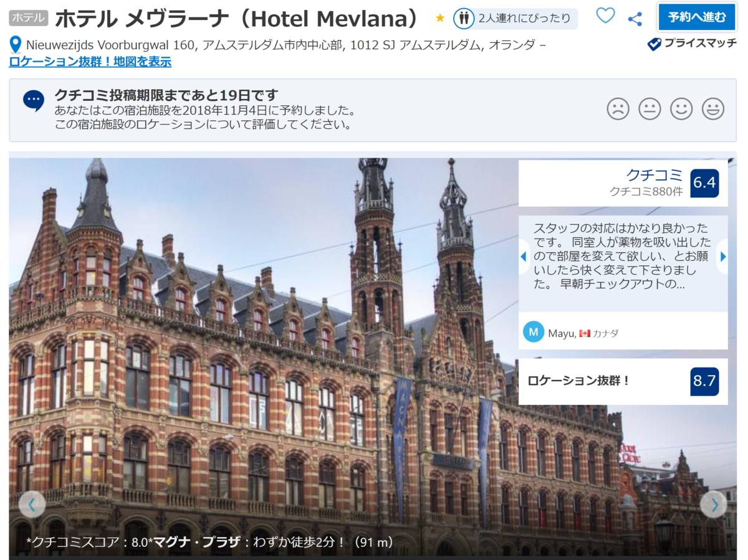Viewport: 748px width, 560px height.
Task: Click the ロケーション抜群！ 8.7 score
Action: coord(704,381)
